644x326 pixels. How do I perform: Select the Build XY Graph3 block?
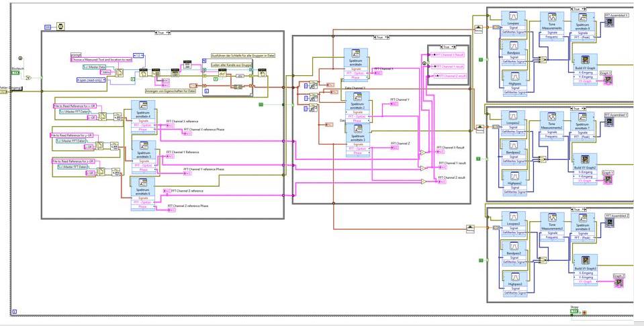coord(586,270)
